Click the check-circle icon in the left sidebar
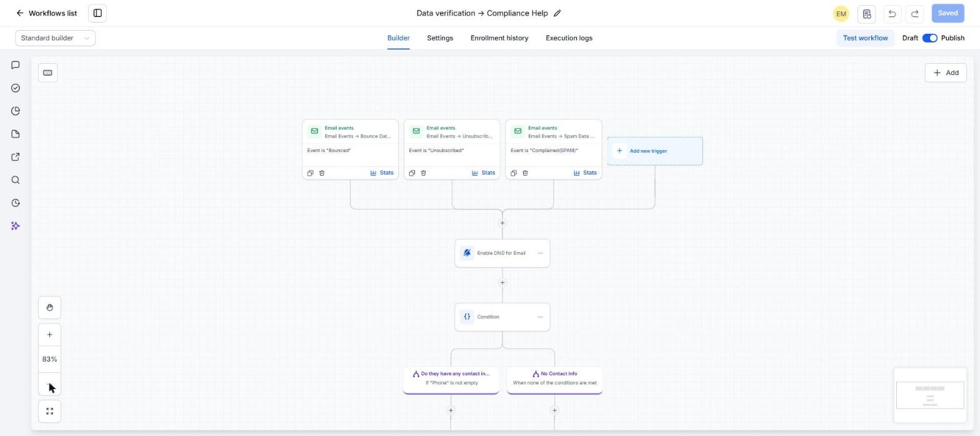 click(16, 88)
